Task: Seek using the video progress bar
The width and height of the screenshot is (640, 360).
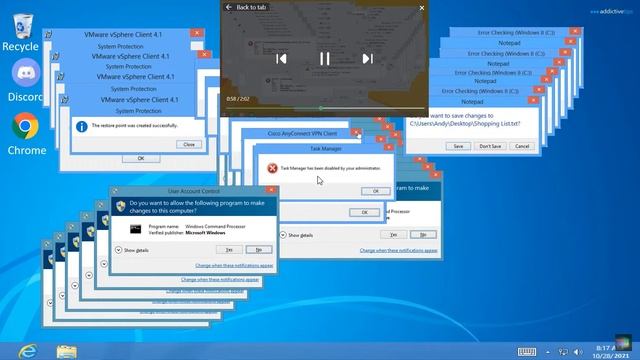Action: [324, 108]
